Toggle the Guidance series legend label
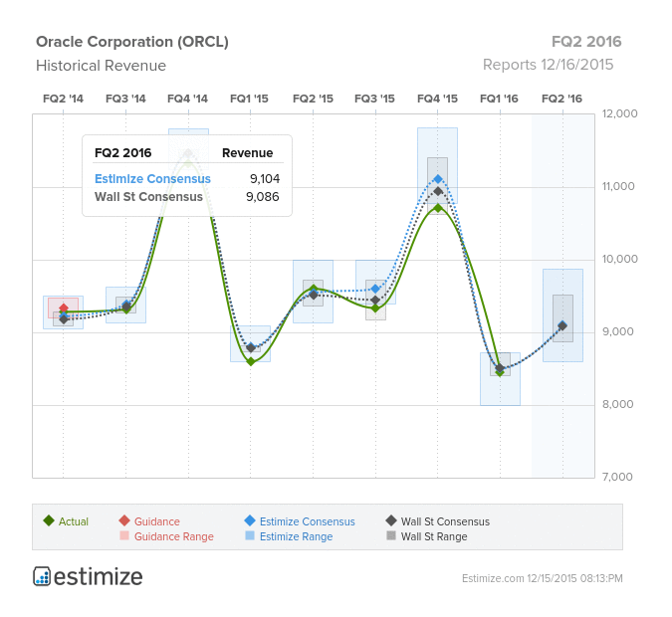672x617 pixels. click(x=157, y=521)
